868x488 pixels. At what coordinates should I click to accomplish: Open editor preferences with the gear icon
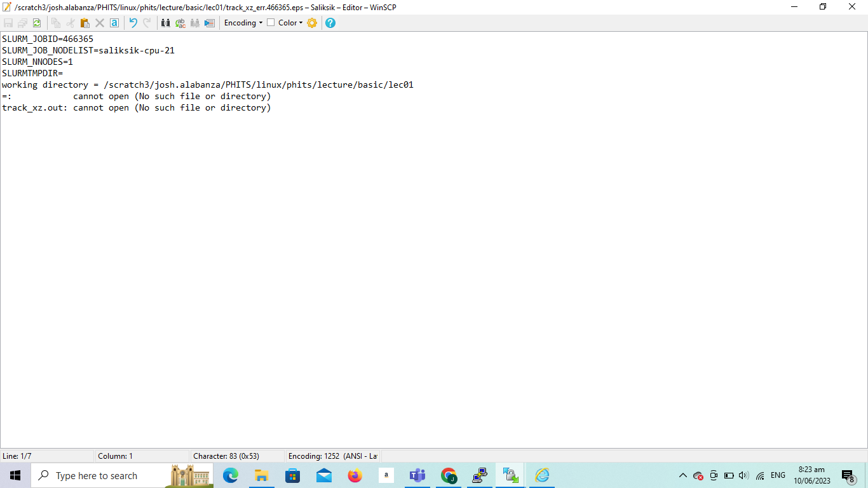[x=312, y=22]
